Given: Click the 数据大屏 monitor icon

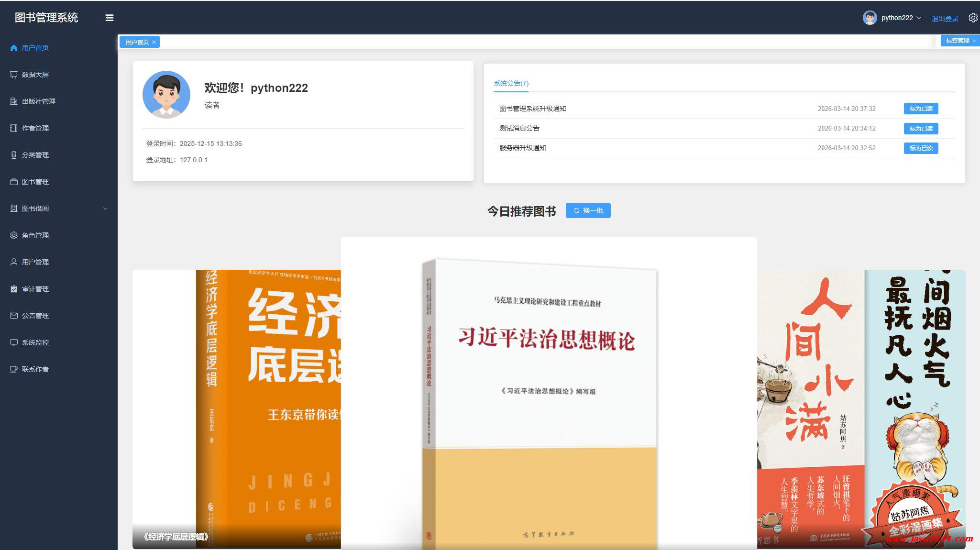Looking at the screenshot, I should click(13, 75).
